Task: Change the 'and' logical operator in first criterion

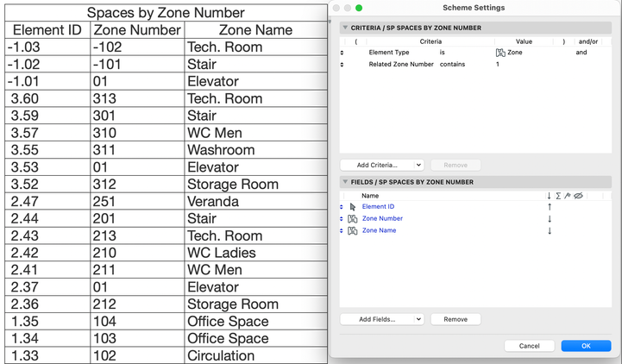Action: coord(581,53)
